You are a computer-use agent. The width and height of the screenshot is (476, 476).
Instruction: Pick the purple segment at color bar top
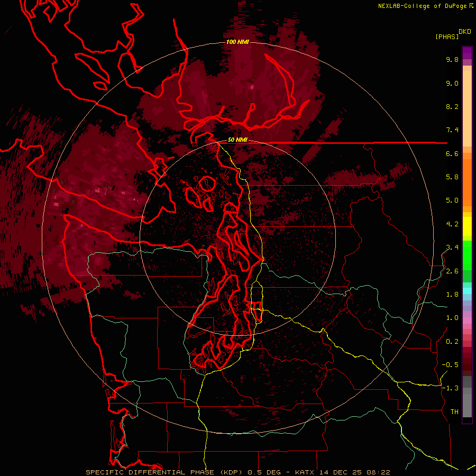[x=467, y=53]
